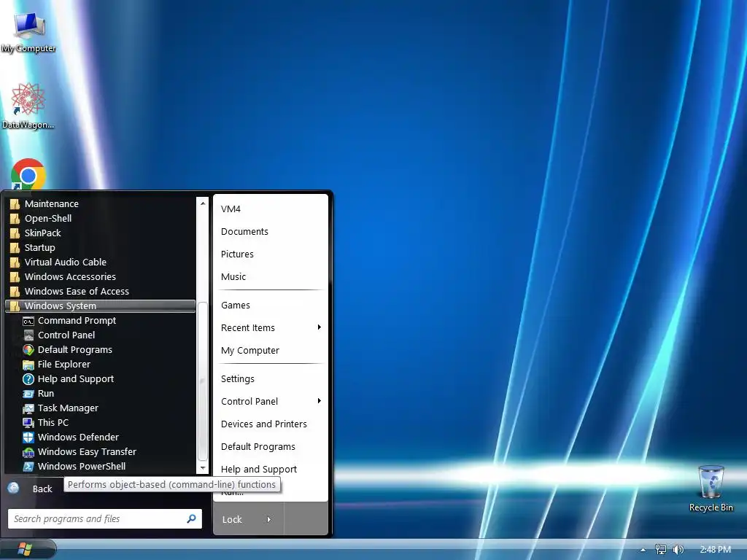Open Default Programs in the programs list

pyautogui.click(x=100, y=349)
